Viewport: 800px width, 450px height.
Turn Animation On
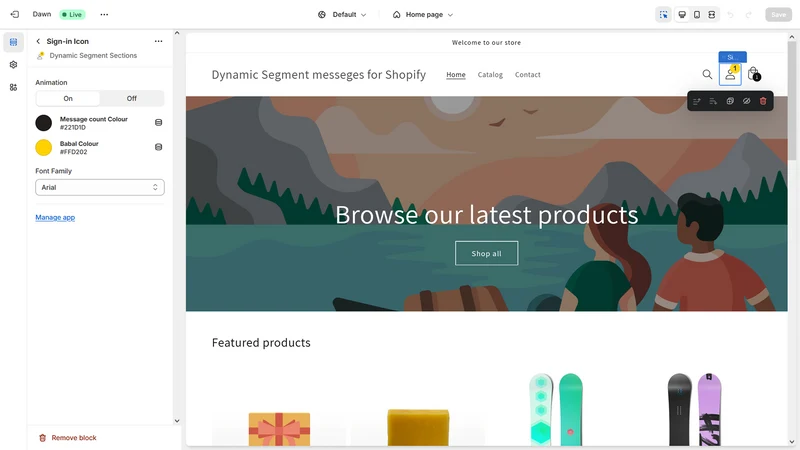click(68, 98)
